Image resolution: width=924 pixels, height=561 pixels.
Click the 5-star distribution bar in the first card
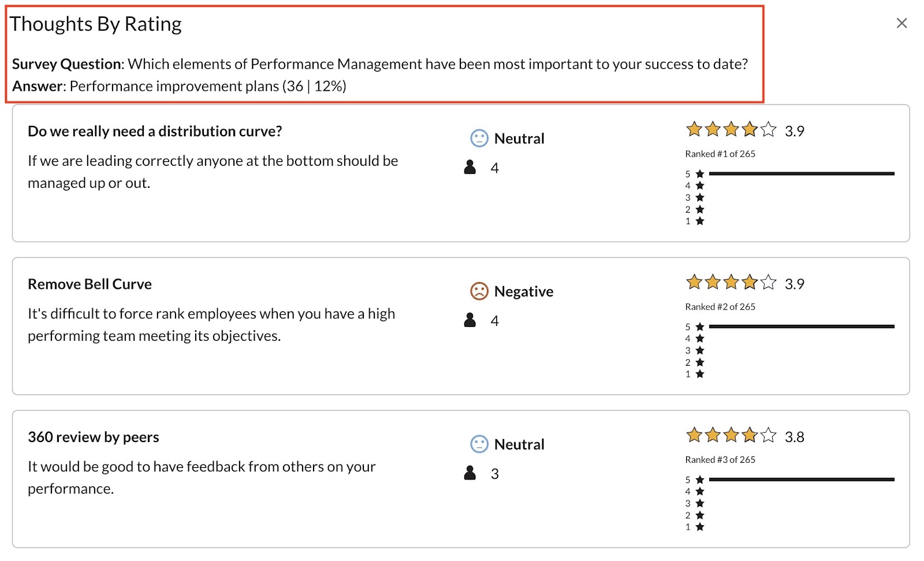pyautogui.click(x=802, y=173)
